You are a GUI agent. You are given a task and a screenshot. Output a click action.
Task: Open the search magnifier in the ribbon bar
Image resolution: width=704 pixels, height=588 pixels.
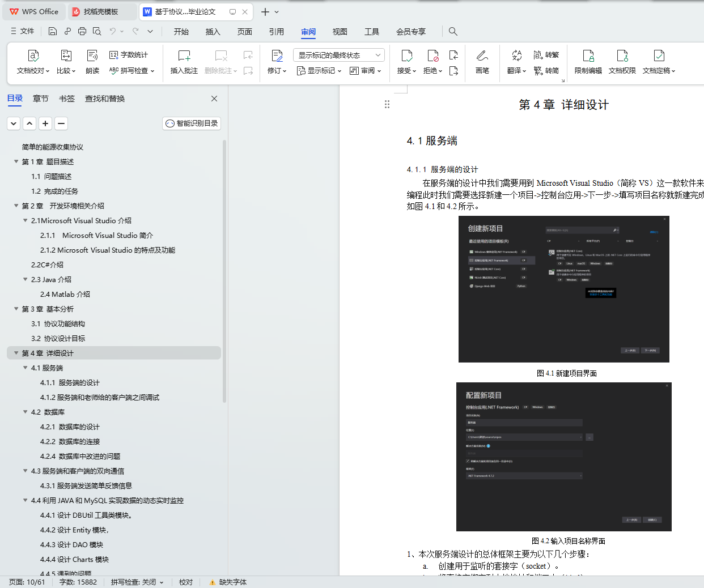coord(453,31)
